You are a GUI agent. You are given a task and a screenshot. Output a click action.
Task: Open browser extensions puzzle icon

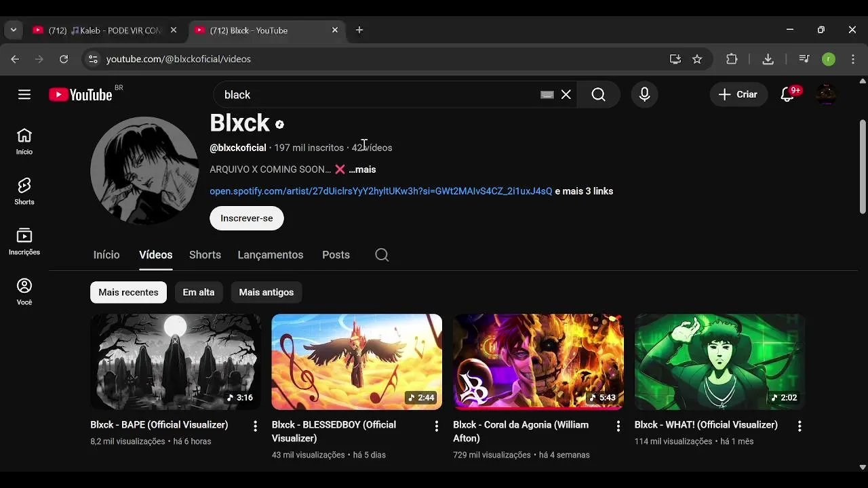tap(732, 59)
